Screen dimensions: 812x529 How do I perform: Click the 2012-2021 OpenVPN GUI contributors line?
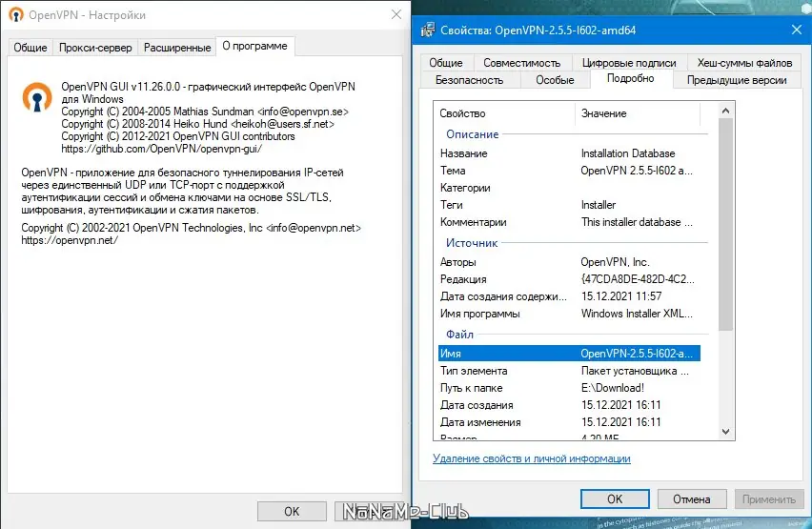click(178, 136)
